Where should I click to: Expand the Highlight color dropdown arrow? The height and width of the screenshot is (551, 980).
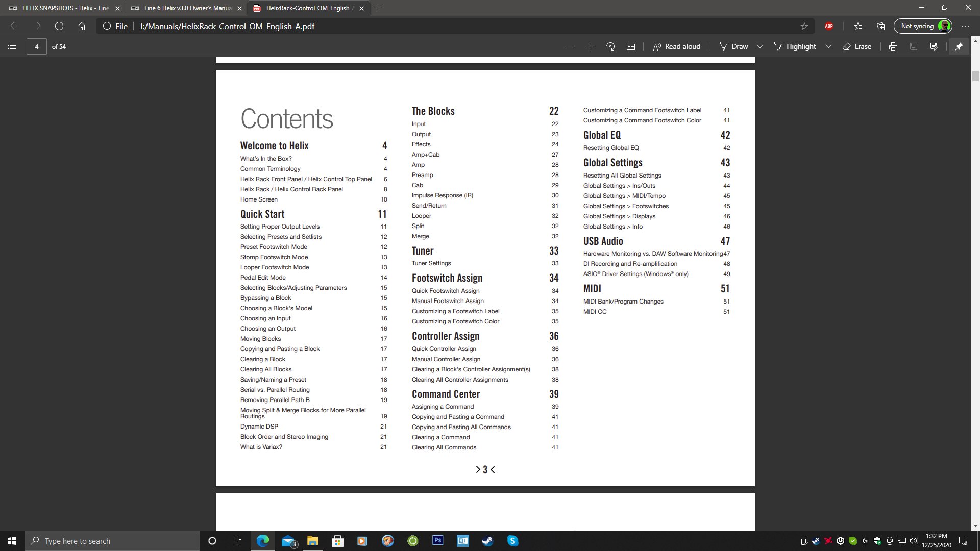828,46
